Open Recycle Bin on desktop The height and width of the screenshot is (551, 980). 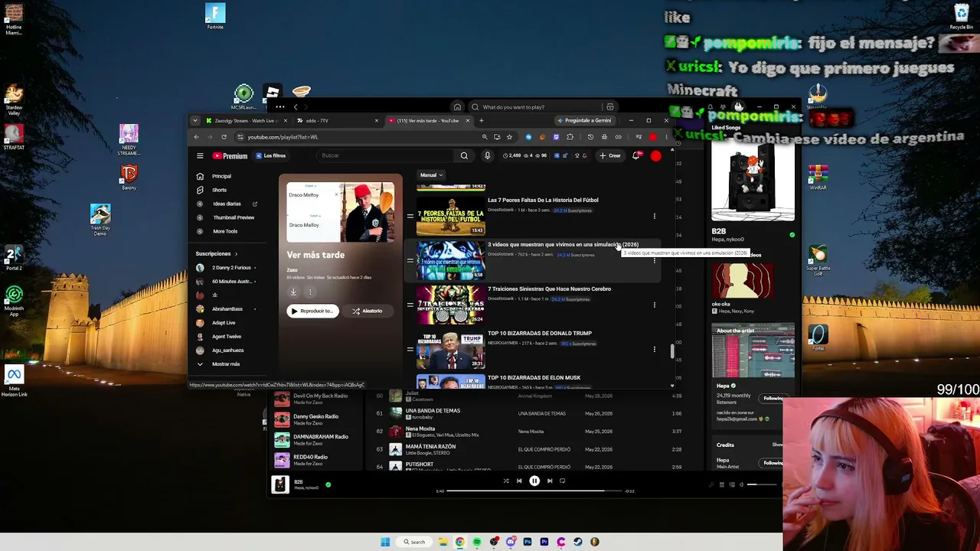point(962,16)
